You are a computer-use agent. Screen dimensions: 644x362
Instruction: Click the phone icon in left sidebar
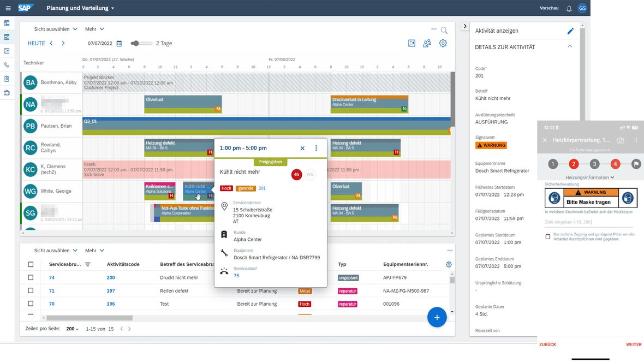[x=7, y=65]
